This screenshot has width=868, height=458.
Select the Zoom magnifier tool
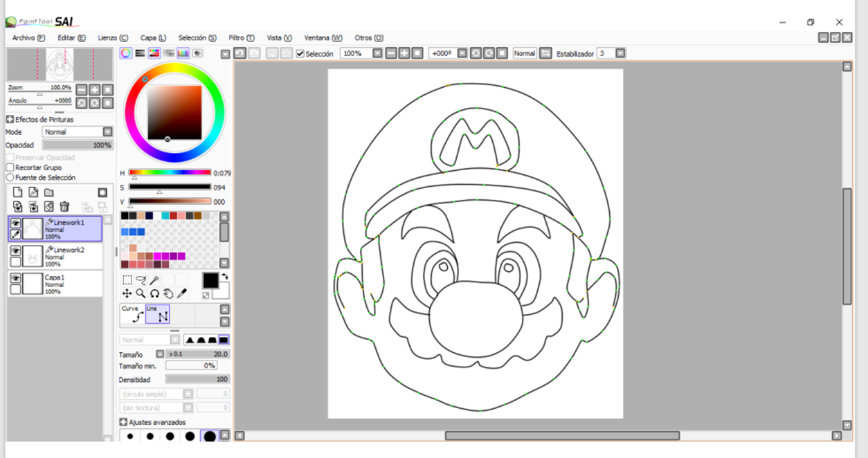click(141, 293)
